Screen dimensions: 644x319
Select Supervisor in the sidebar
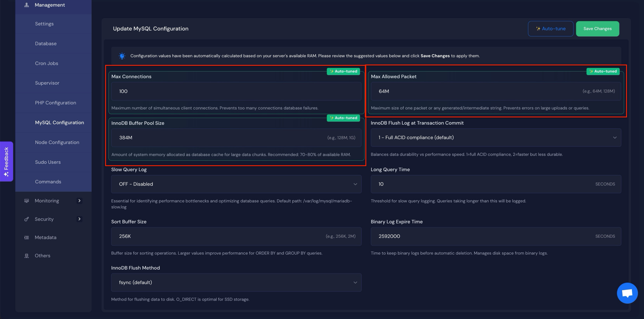coord(47,83)
